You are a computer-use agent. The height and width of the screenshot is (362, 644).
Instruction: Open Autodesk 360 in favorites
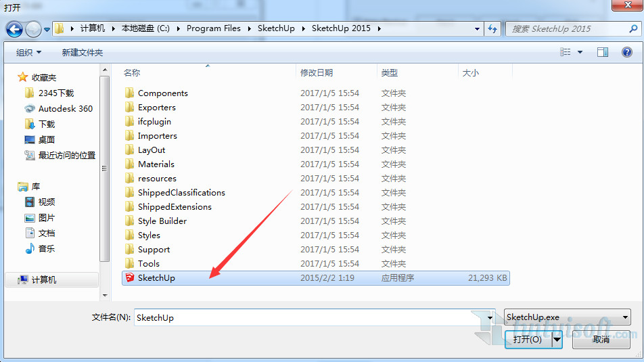pyautogui.click(x=65, y=109)
